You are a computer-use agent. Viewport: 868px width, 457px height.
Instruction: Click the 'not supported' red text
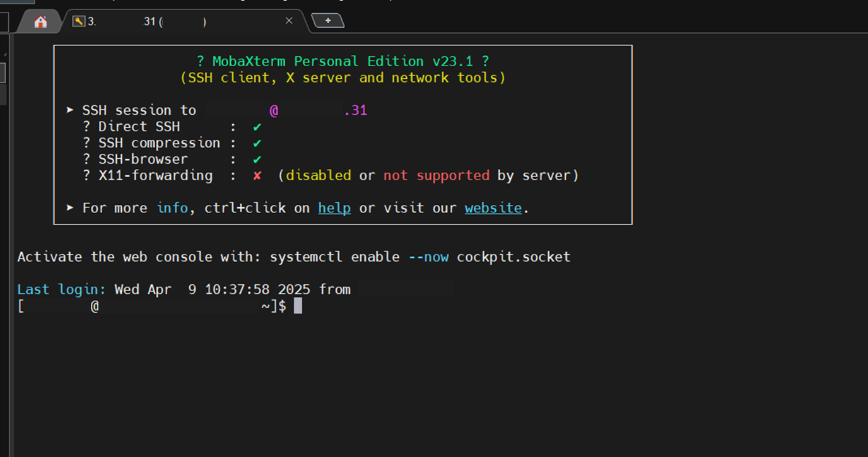pyautogui.click(x=437, y=175)
